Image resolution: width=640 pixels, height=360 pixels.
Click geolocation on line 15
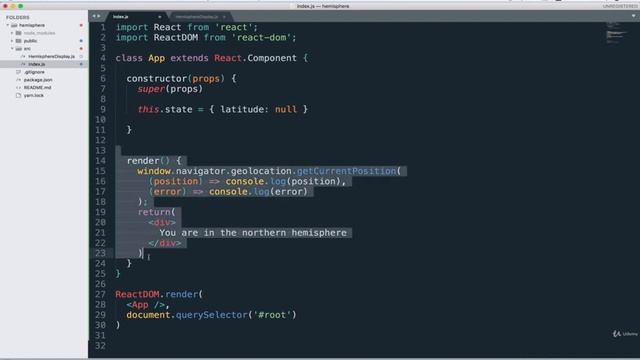261,171
